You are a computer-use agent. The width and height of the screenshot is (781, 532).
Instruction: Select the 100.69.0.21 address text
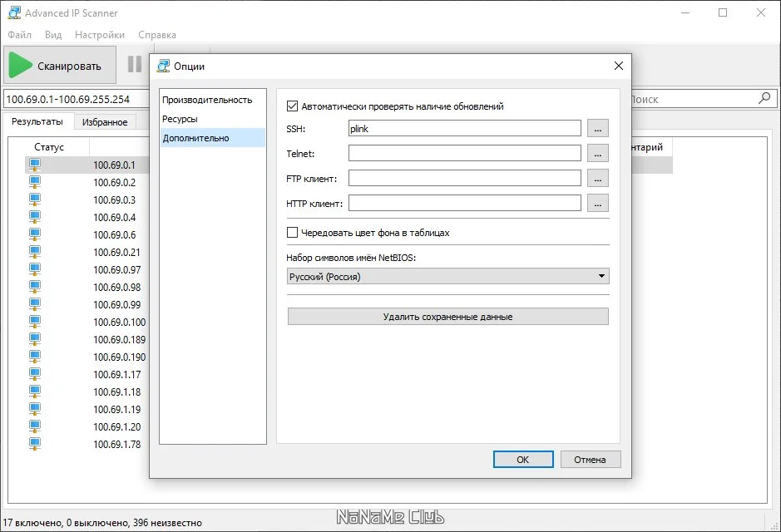point(117,253)
